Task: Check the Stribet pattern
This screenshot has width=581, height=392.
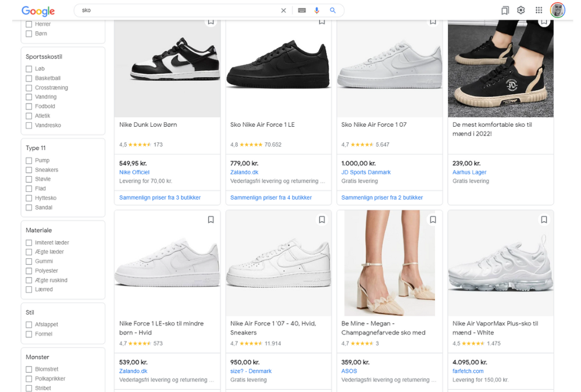Action: point(29,389)
